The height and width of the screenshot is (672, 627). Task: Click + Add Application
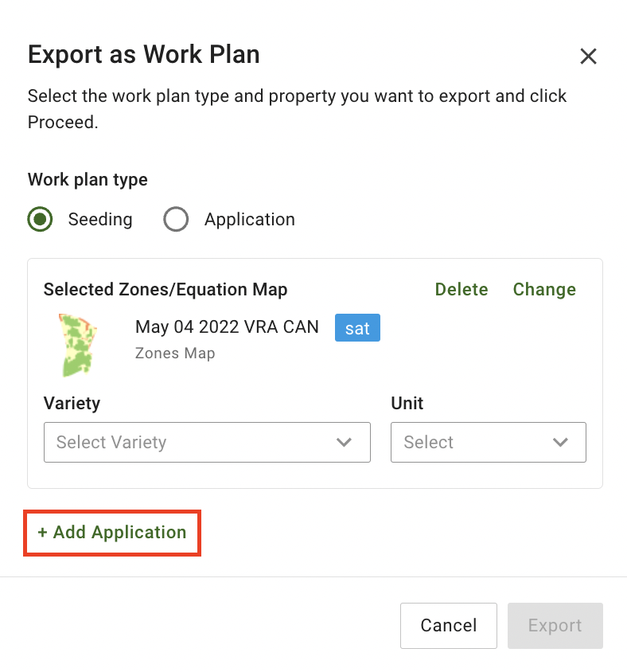(112, 533)
